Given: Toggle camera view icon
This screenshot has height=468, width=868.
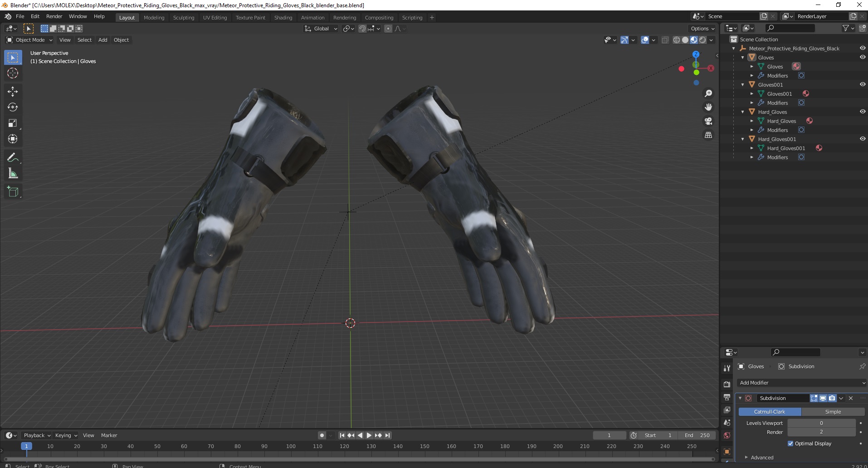Looking at the screenshot, I should tap(708, 121).
